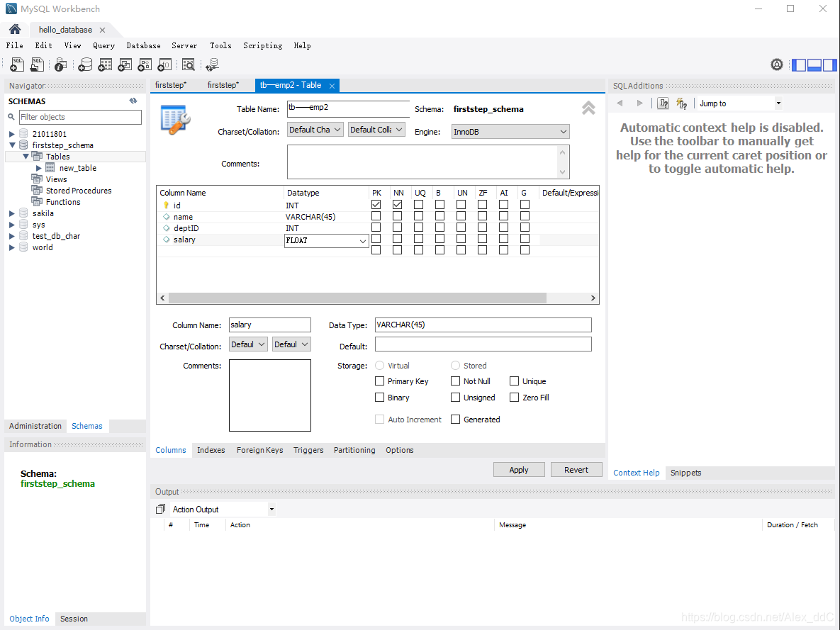Toggle the left sidebar panel icon
The image size is (840, 630).
point(799,64)
